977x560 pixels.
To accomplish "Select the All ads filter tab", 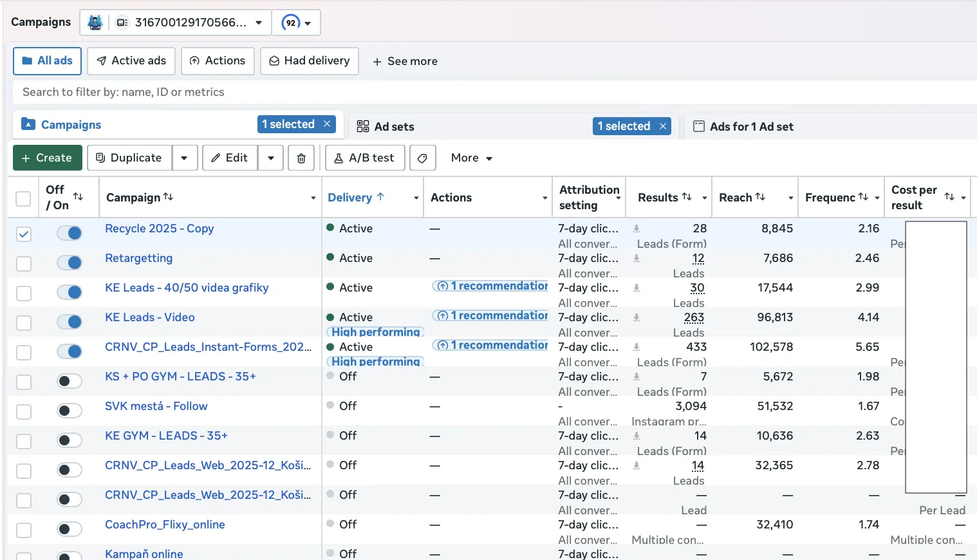I will (x=47, y=61).
